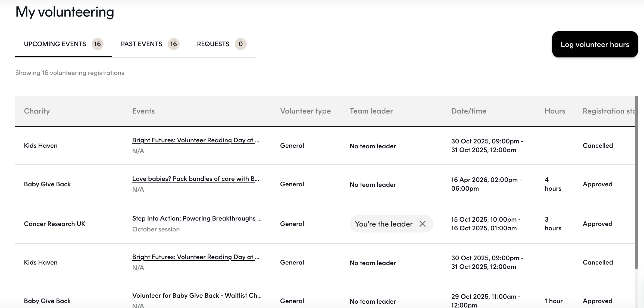Image resolution: width=644 pixels, height=308 pixels.
Task: Click the Upcoming Events count badge 16
Action: [x=98, y=44]
